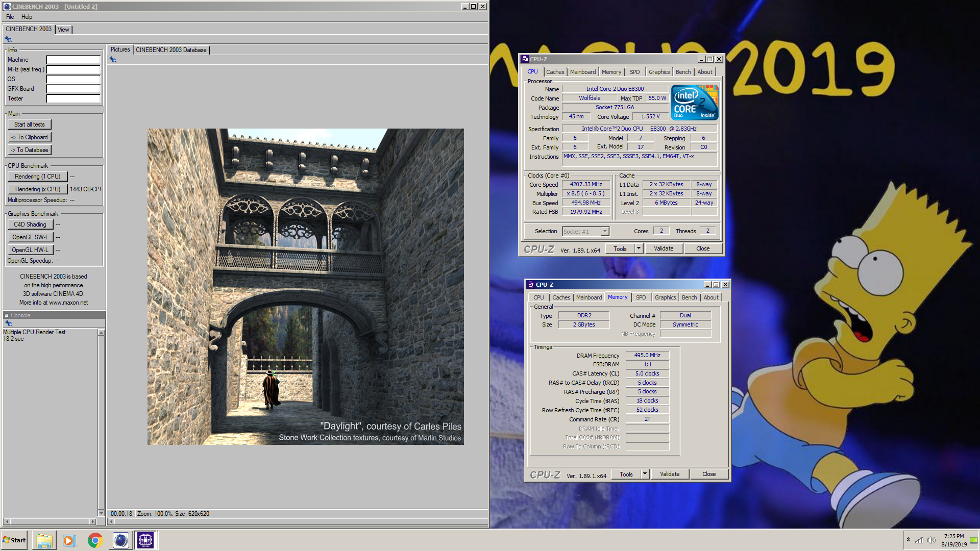Open the File menu
This screenshot has height=551, width=980.
10,17
